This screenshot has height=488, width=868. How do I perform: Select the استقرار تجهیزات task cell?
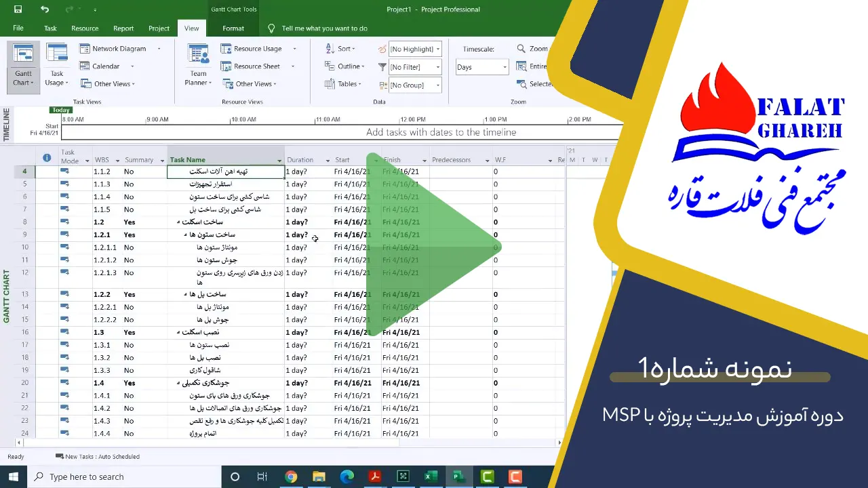pos(226,184)
